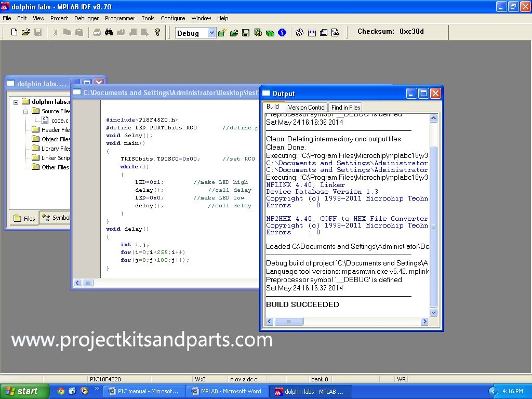Click the yellow question mark Help icon
The height and width of the screenshot is (399, 532).
(157, 32)
